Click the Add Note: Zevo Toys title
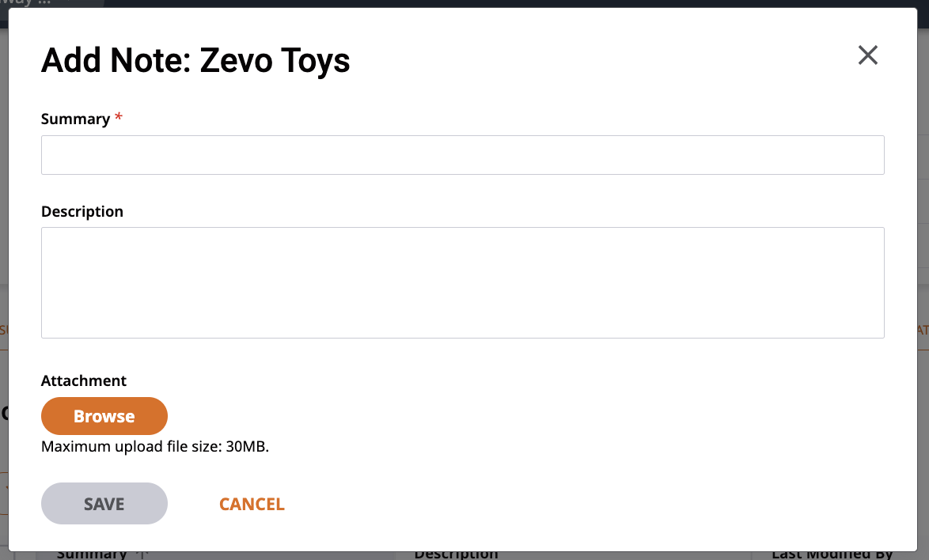 (x=195, y=60)
